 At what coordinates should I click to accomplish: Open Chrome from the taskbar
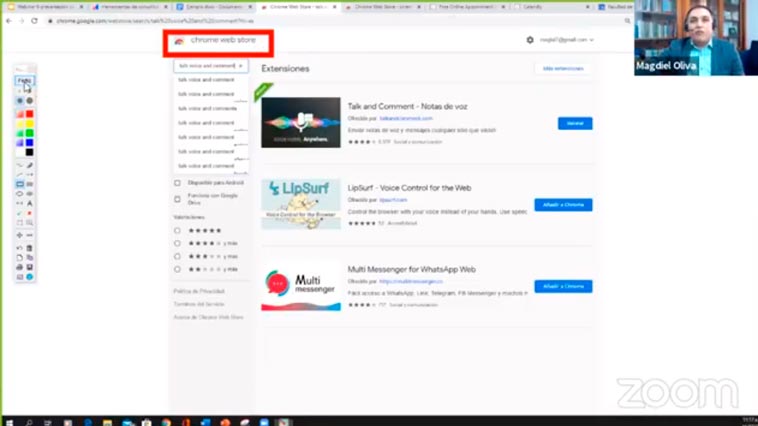(166, 422)
